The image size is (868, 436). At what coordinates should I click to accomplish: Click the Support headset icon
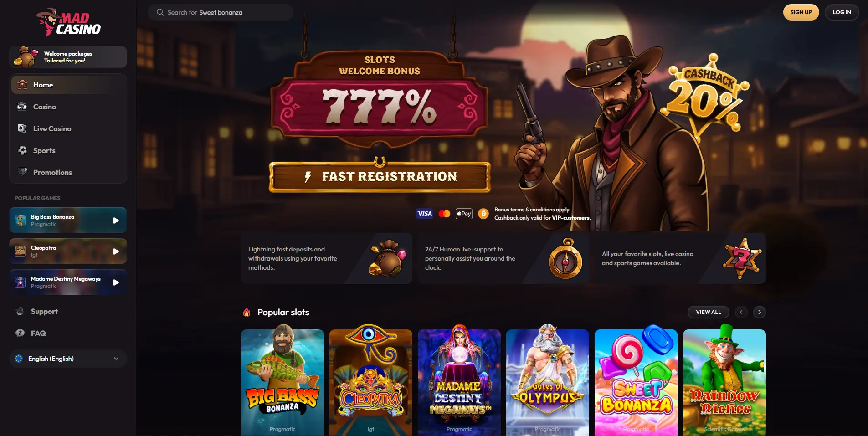pos(20,312)
